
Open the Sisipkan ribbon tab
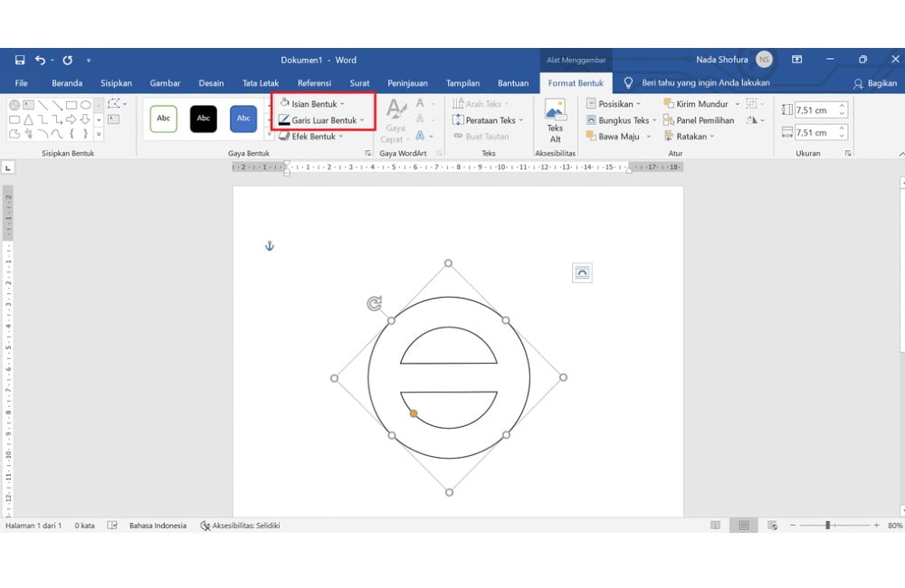116,82
